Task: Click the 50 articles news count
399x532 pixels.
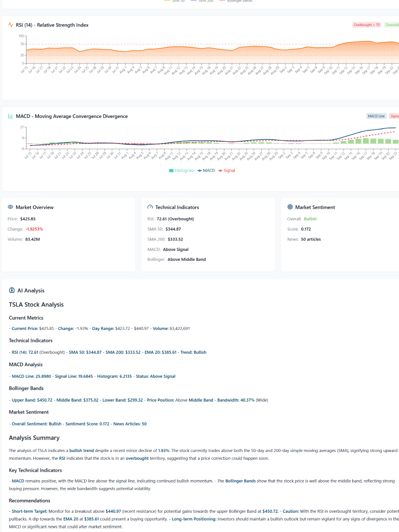Action: [x=311, y=239]
